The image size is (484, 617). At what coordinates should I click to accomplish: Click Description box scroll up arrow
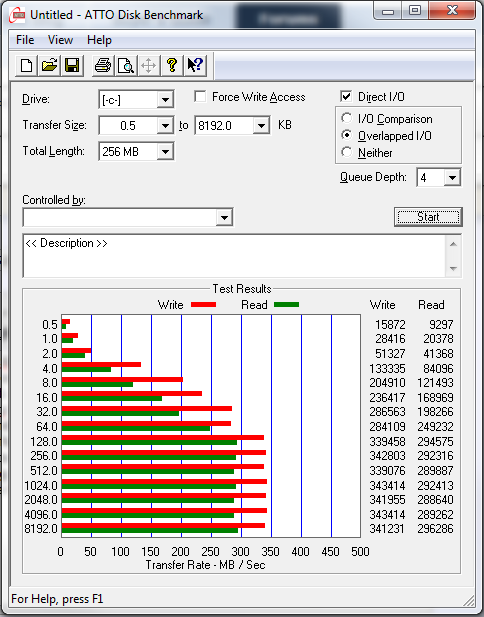[453, 244]
